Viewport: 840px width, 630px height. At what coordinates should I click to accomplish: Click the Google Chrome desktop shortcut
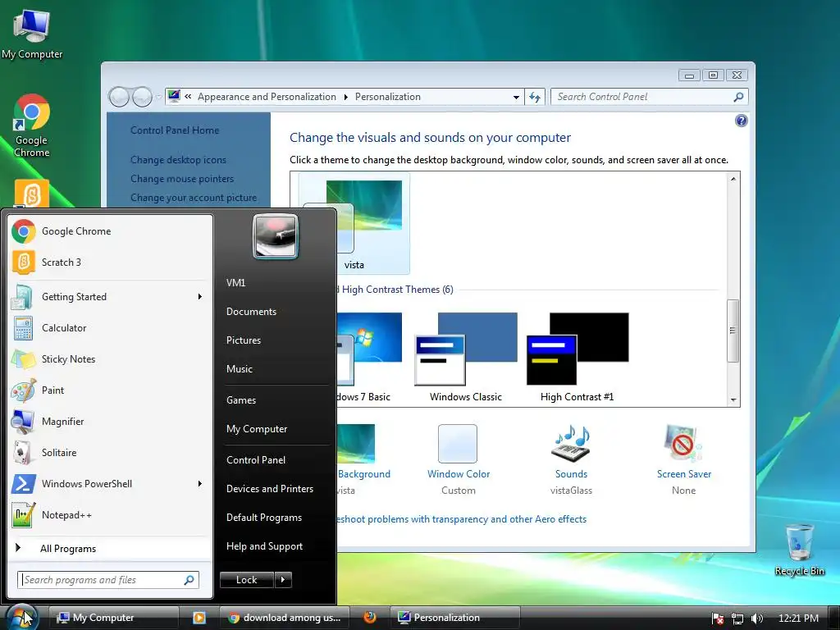[x=32, y=126]
